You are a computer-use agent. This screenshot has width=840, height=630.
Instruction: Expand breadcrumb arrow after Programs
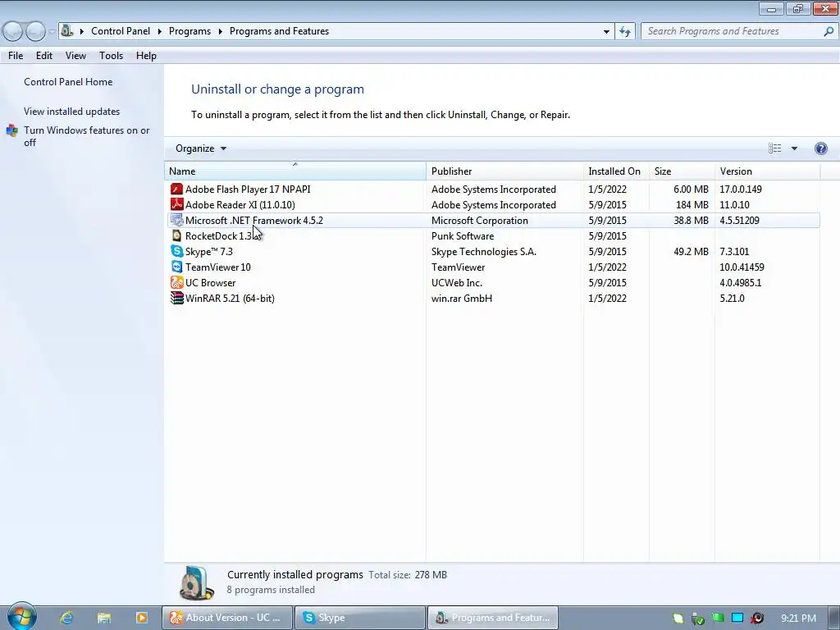pyautogui.click(x=220, y=32)
